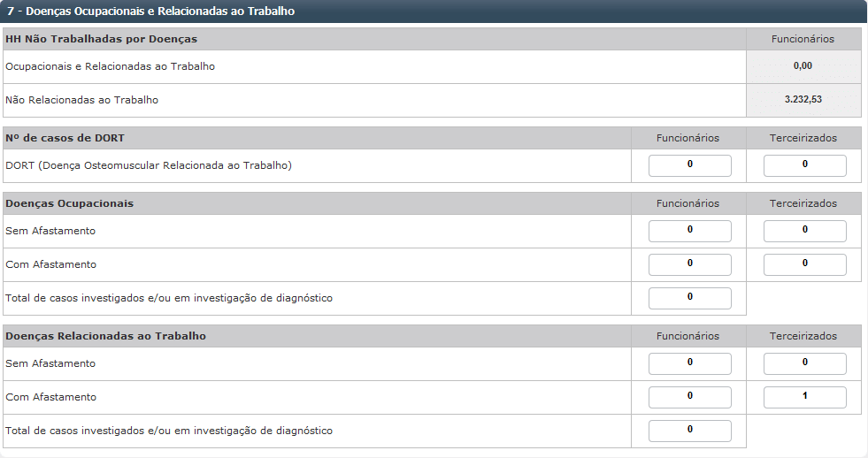The width and height of the screenshot is (868, 458).
Task: Click 'Não Relacionadas ao Trabalho' row label
Action: [x=82, y=100]
